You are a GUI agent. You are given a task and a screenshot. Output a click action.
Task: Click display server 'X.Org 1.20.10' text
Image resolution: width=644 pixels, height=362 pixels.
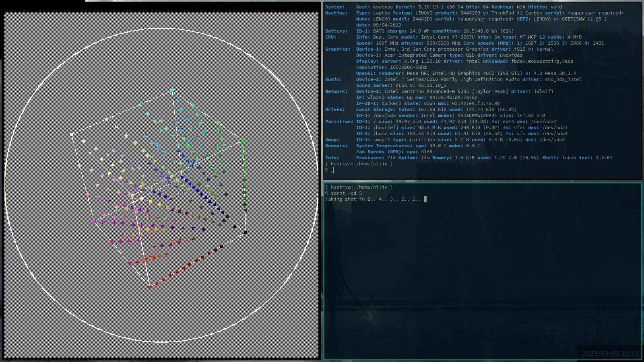pos(422,61)
